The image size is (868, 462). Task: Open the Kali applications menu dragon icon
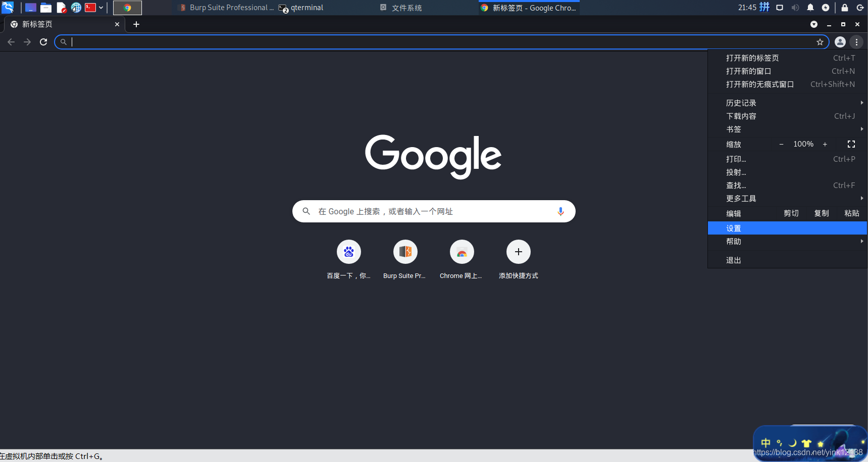click(x=8, y=7)
